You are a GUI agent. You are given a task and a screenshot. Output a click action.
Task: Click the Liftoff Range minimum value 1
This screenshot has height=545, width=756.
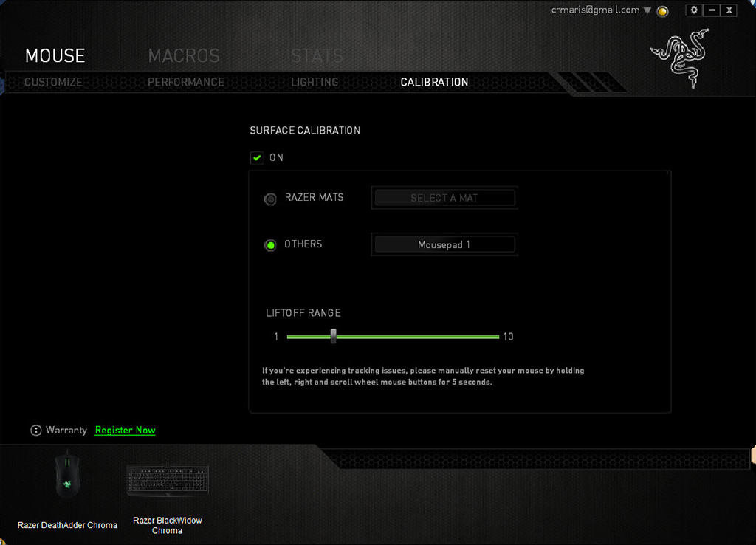coord(276,337)
